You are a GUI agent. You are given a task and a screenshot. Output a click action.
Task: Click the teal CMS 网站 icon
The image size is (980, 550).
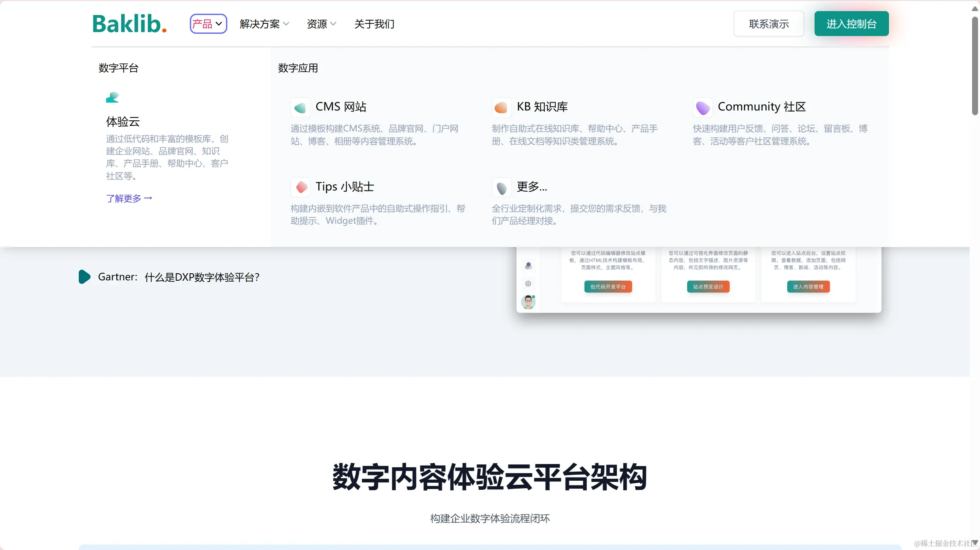pos(300,107)
